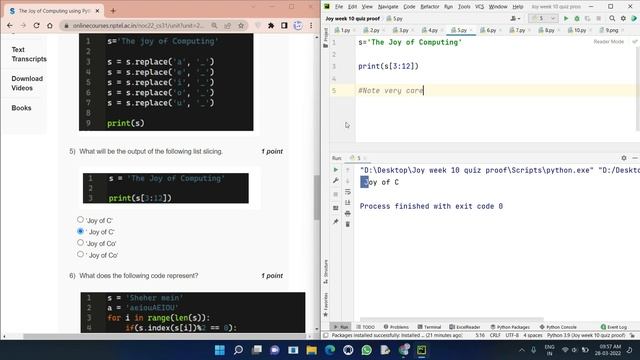The height and width of the screenshot is (360, 640).
Task: Open Text Transcripts link in sidebar
Action: click(x=29, y=54)
